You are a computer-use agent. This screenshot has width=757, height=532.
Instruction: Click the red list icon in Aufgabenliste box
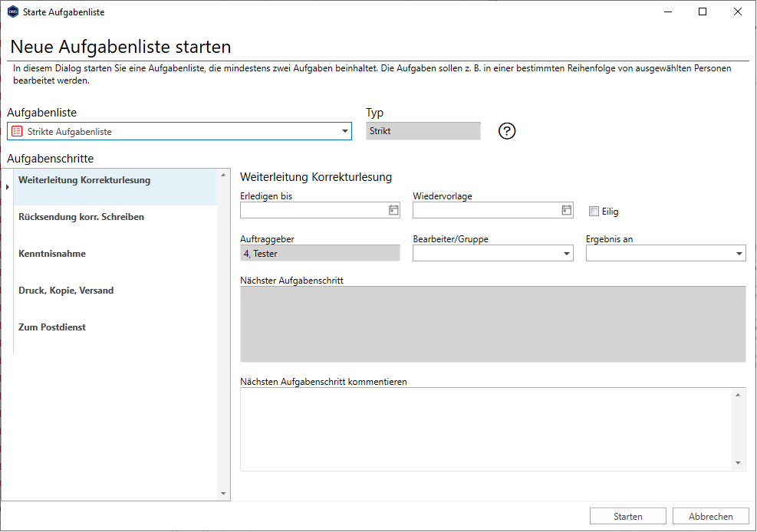pos(17,131)
